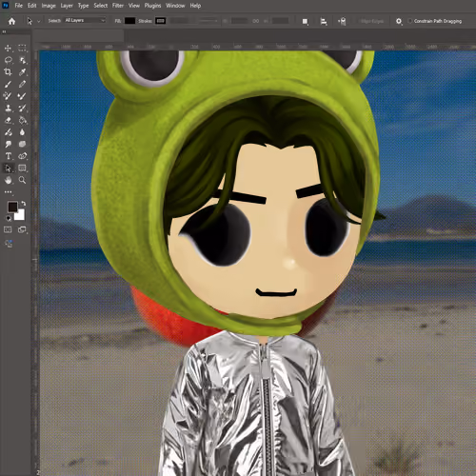Select the Zoom tool
Screen dimensions: 476x476
22,180
